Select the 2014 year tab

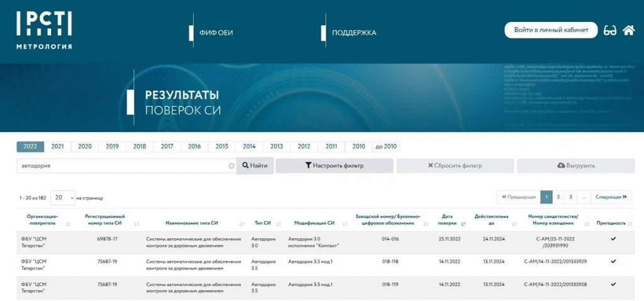249,146
